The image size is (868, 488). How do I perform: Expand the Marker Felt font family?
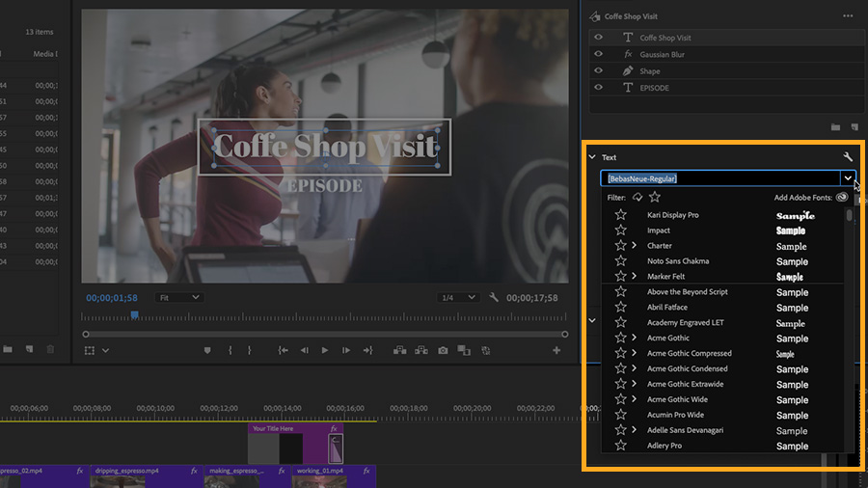coord(634,276)
